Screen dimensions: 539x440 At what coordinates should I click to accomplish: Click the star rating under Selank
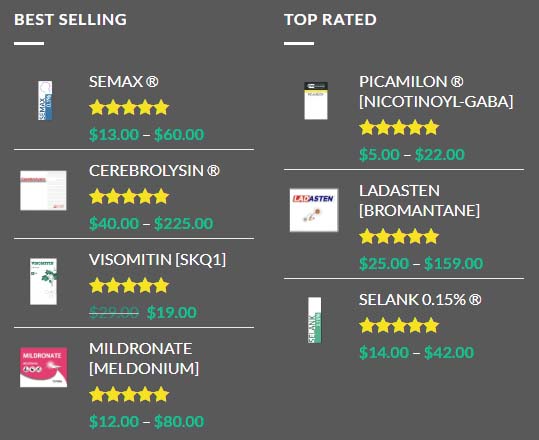coord(399,326)
